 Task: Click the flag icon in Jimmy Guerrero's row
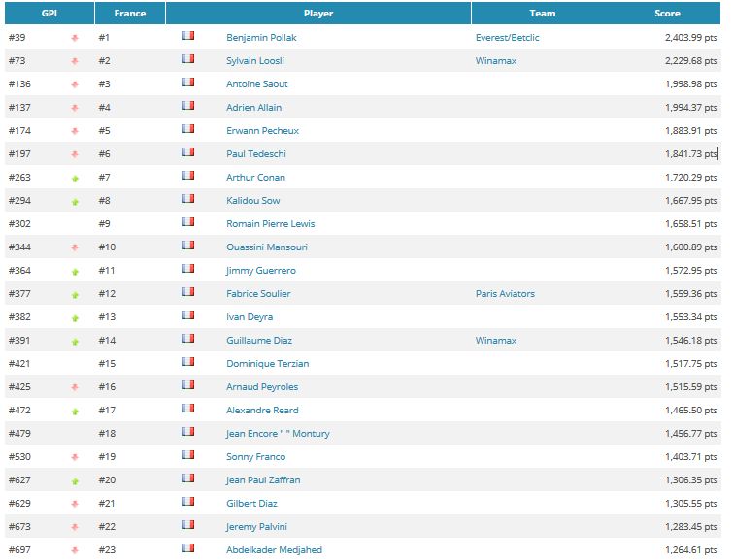188,269
